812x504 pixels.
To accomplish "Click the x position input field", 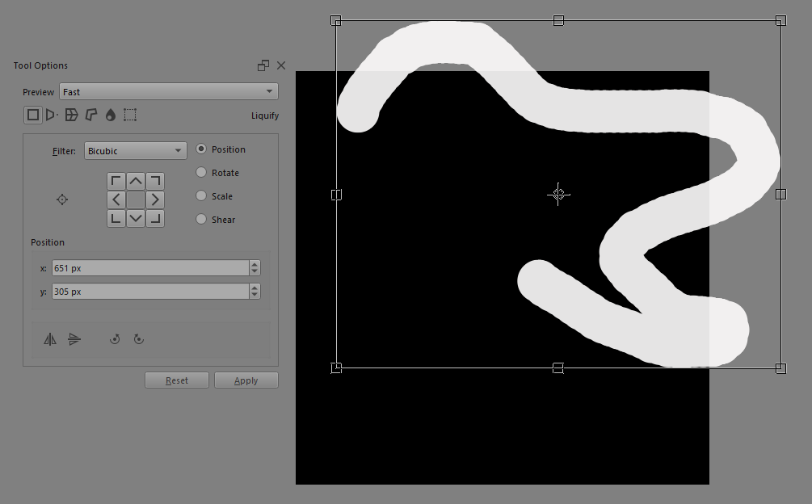I will coord(149,268).
